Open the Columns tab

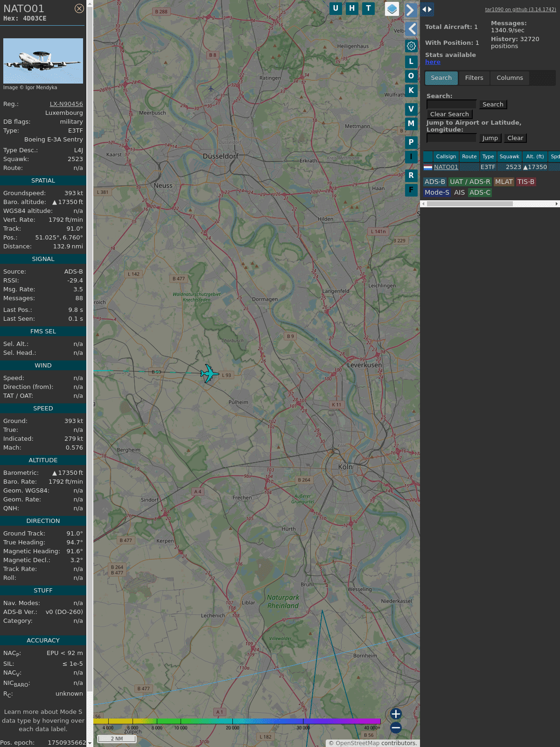click(510, 78)
